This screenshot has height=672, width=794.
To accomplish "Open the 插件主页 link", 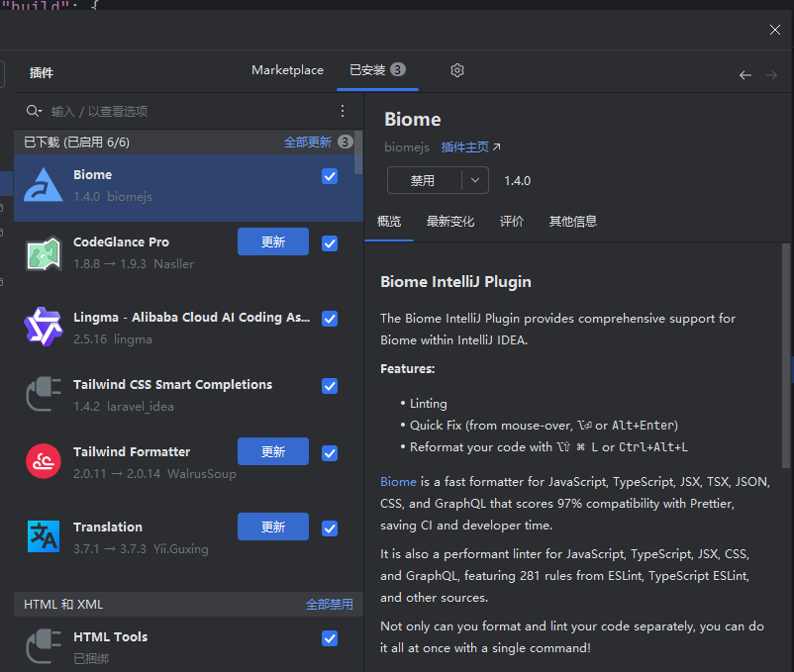I will click(x=470, y=147).
